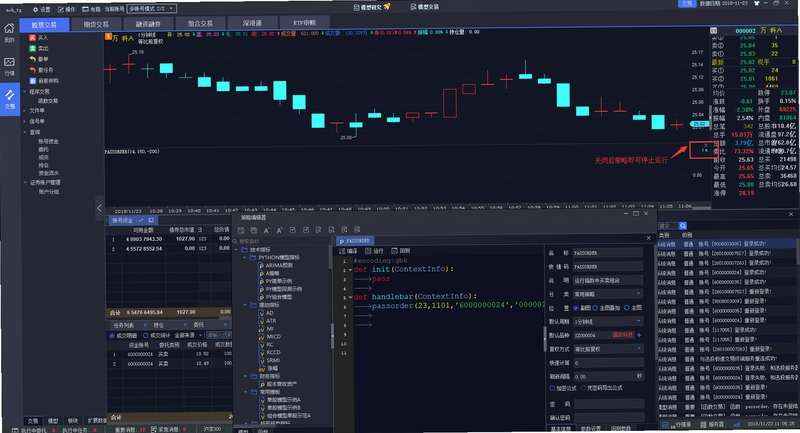Viewport: 800px width, 433px height.
Task: Switch to the 期货交易 tab
Action: click(96, 24)
